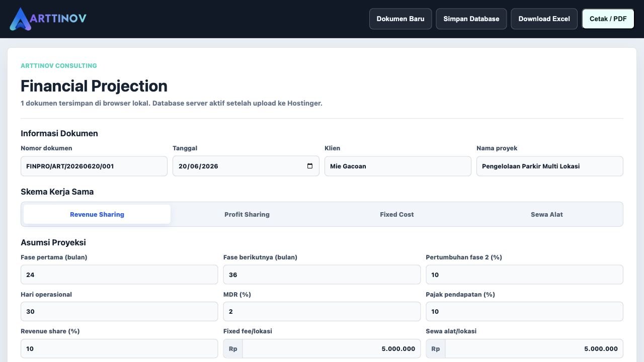Click the Informasi Dokumen section title

59,133
